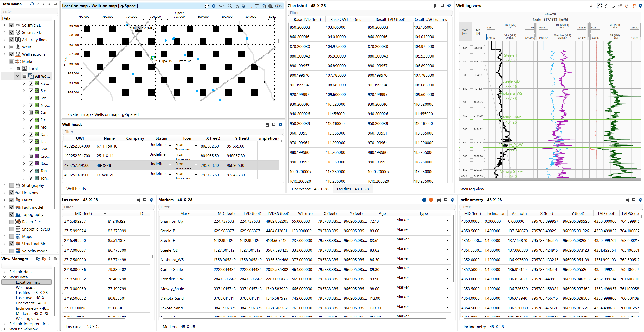Open Well log view from View Manager list
Viewport: 644px width, 332px height.
[x=28, y=319]
